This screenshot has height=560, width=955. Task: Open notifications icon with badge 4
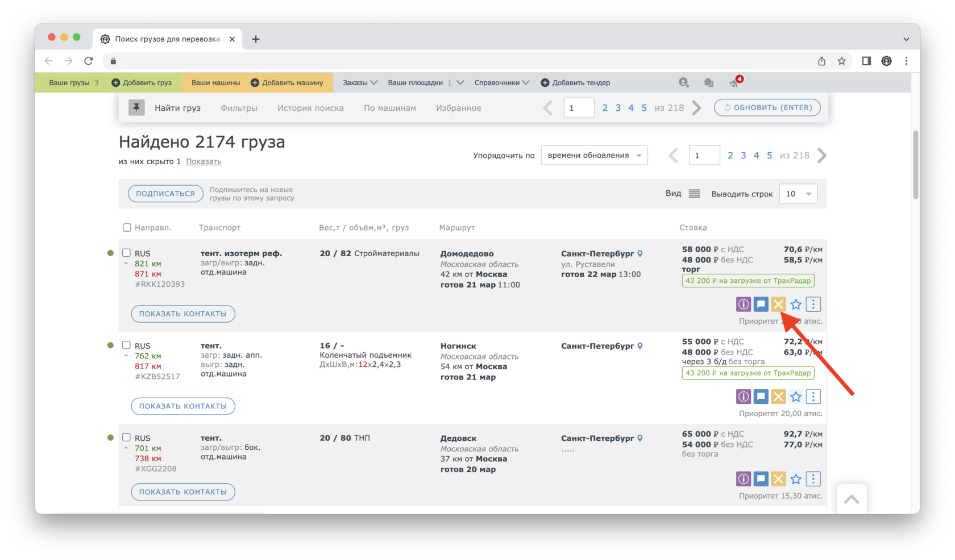pos(734,83)
